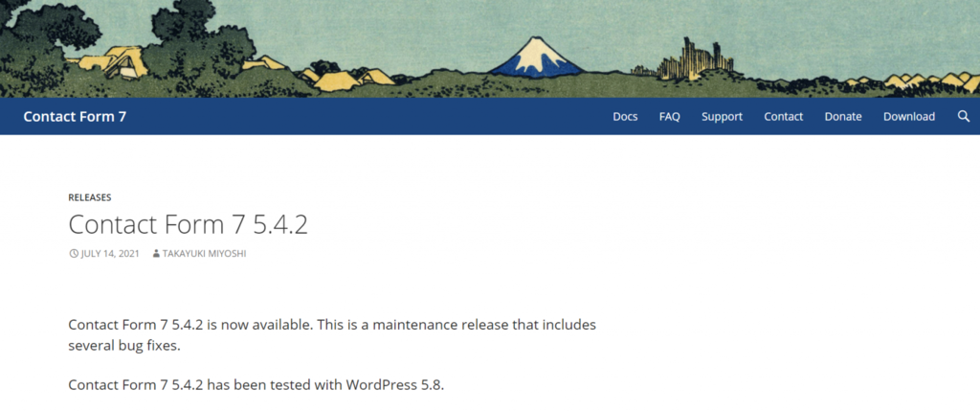View posts by Takayuki Miyoshi
Screen dimensions: 980x412
(205, 254)
